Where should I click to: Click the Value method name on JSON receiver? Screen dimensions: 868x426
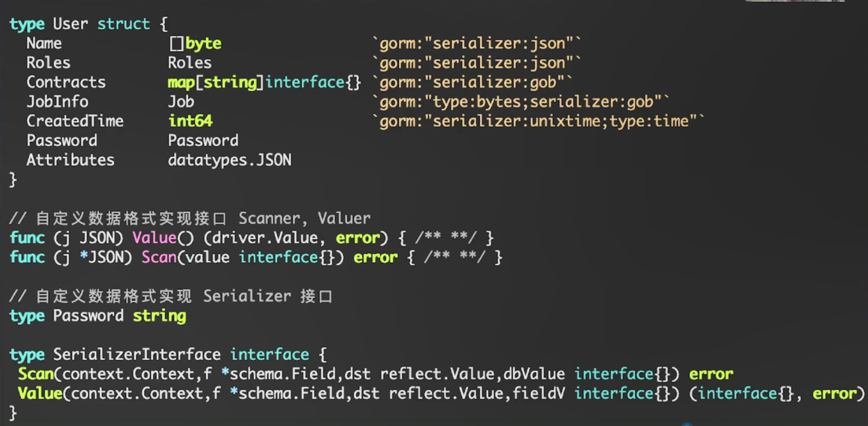click(x=154, y=238)
